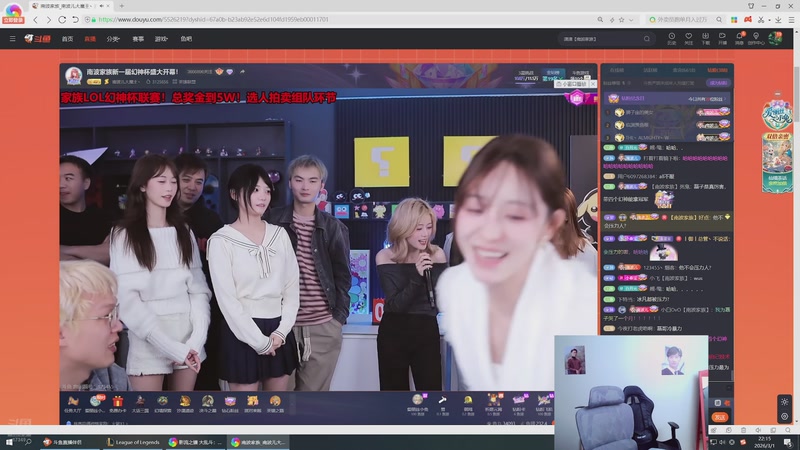Viewport: 800px width, 450px height.
Task: Click the orange send button in chat
Action: [720, 417]
